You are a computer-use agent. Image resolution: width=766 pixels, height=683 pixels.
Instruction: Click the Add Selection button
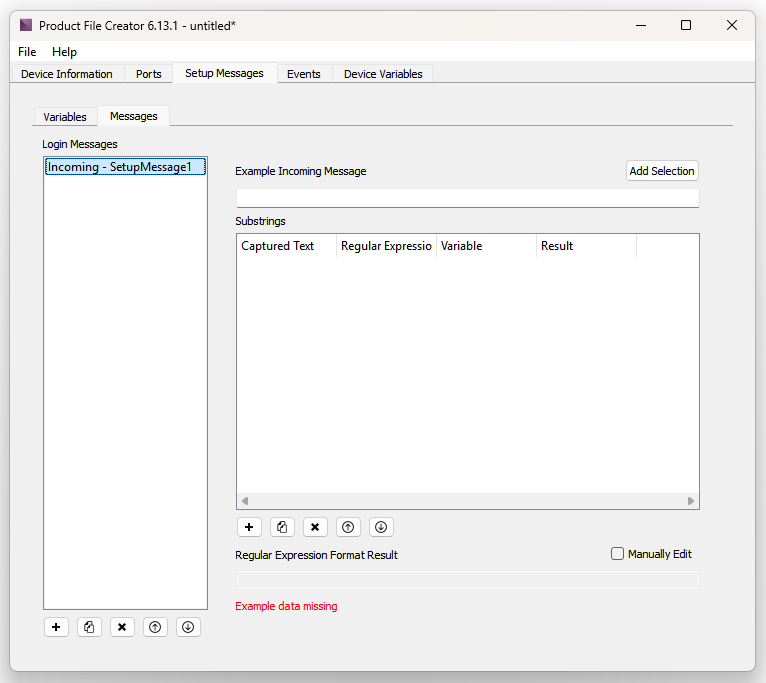pos(661,171)
